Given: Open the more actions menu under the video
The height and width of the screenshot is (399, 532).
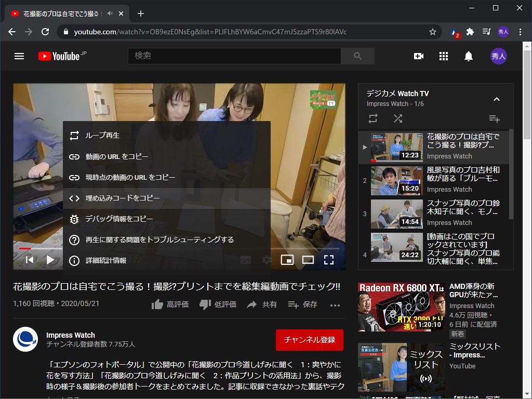Looking at the screenshot, I should [335, 305].
